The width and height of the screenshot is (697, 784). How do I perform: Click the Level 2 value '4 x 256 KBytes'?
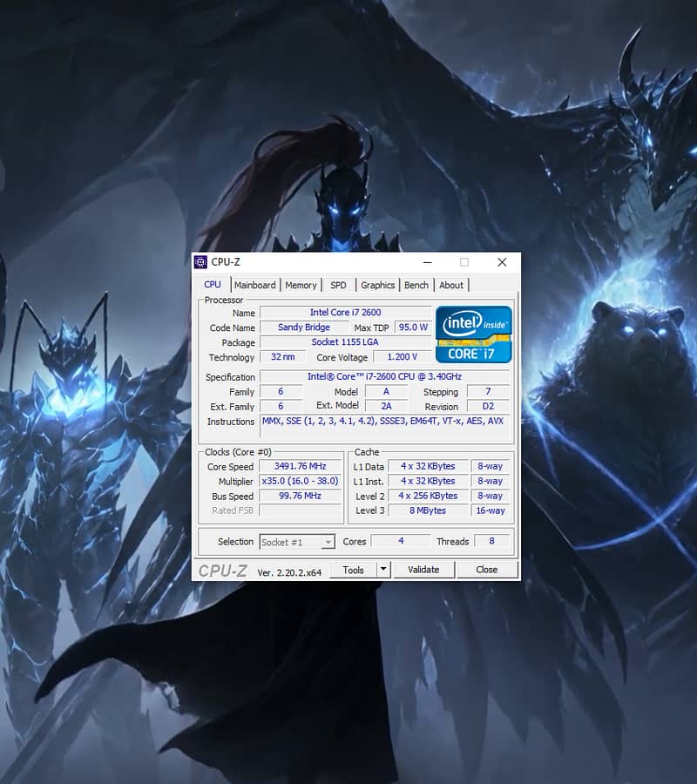428,496
